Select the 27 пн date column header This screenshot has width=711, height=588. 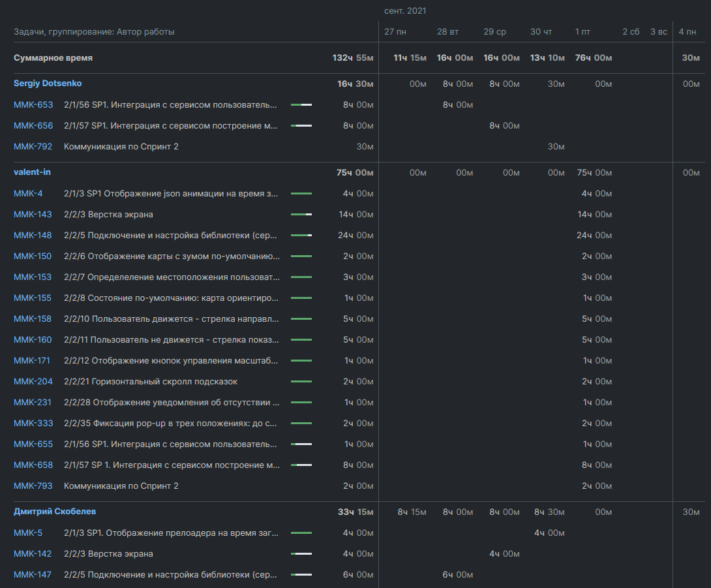click(x=397, y=32)
